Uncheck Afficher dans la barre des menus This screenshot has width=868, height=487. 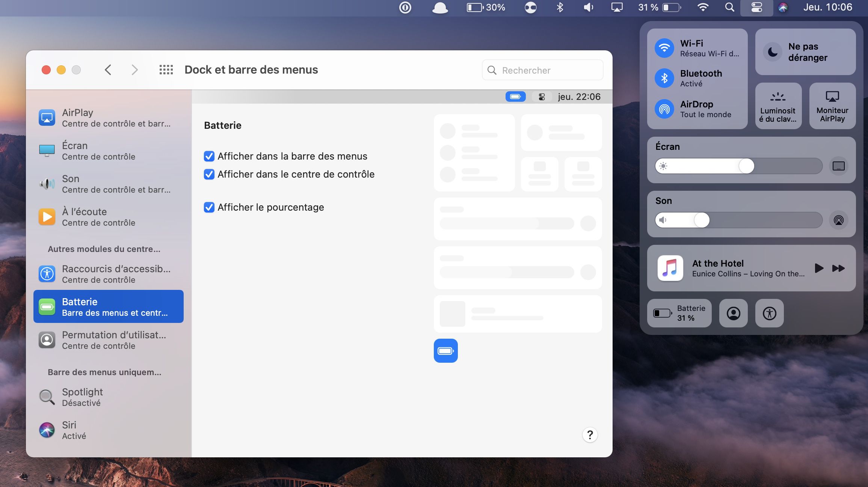click(209, 156)
